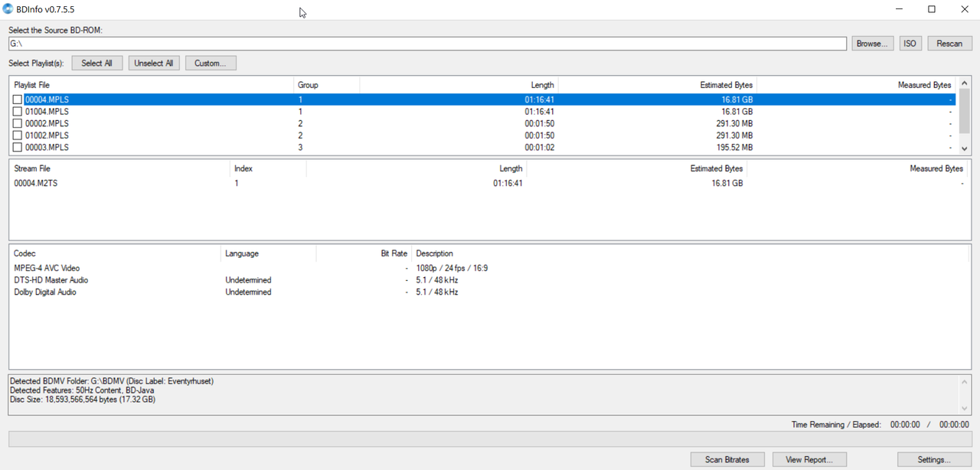Click playlist list scrollbar down arrow
This screenshot has width=980, height=470.
pyautogui.click(x=964, y=149)
